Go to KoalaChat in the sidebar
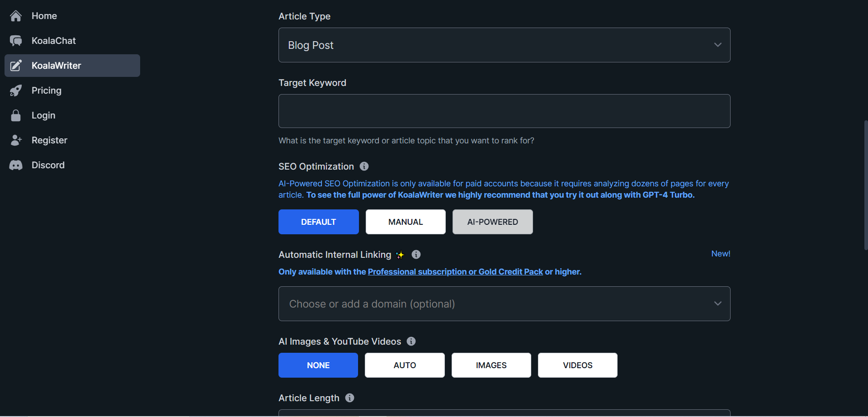The image size is (868, 417). [72, 41]
